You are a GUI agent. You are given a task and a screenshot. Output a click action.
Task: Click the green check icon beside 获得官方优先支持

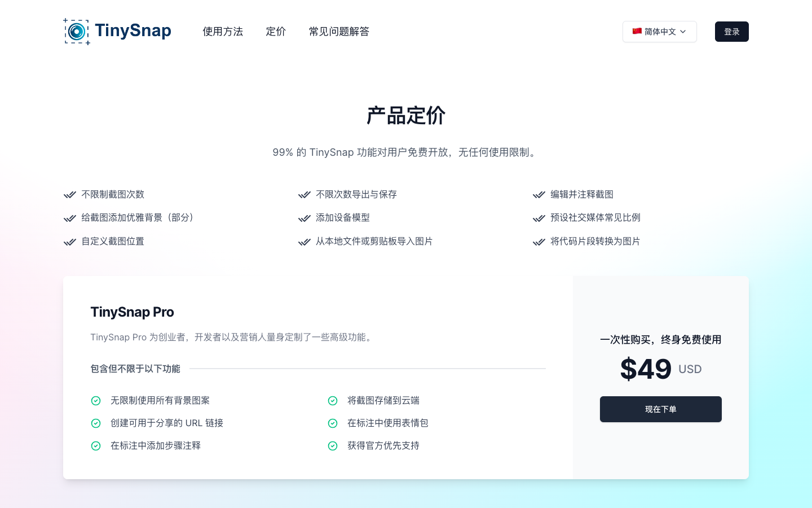click(333, 446)
